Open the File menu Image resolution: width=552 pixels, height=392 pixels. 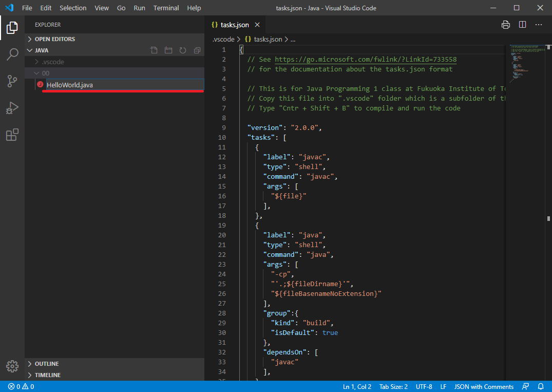tap(27, 8)
